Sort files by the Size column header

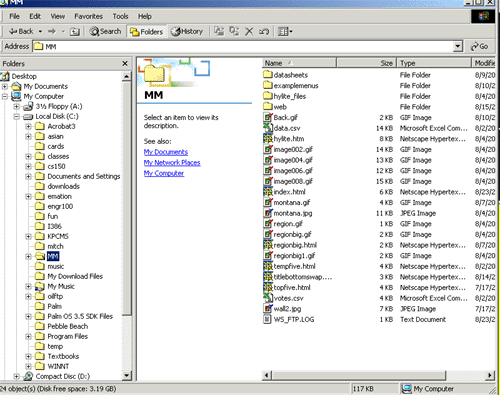click(x=366, y=63)
